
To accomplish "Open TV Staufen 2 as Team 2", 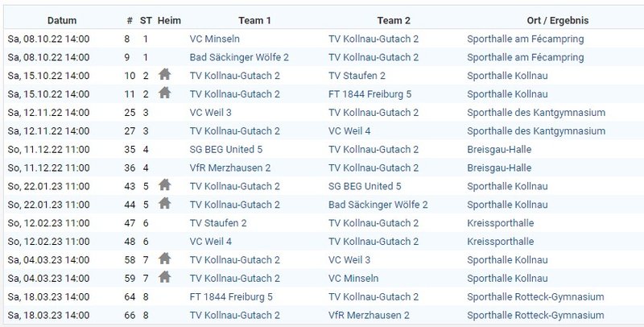I will [357, 76].
